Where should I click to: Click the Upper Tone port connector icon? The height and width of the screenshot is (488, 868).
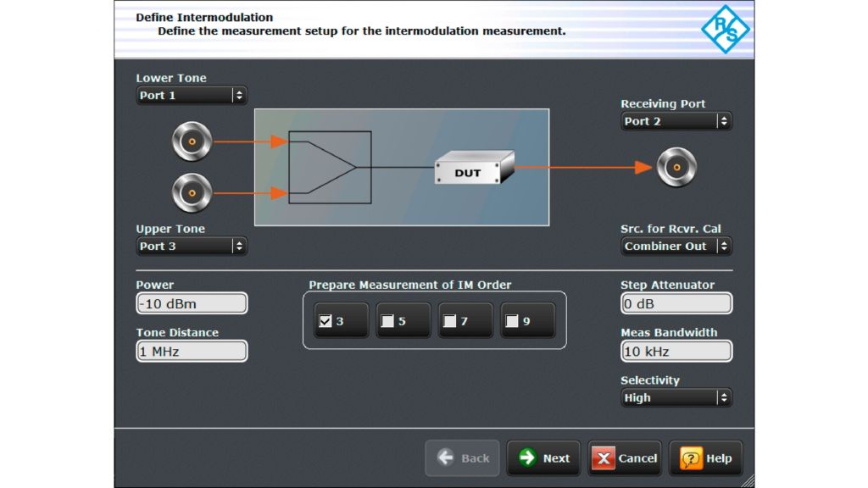(192, 194)
